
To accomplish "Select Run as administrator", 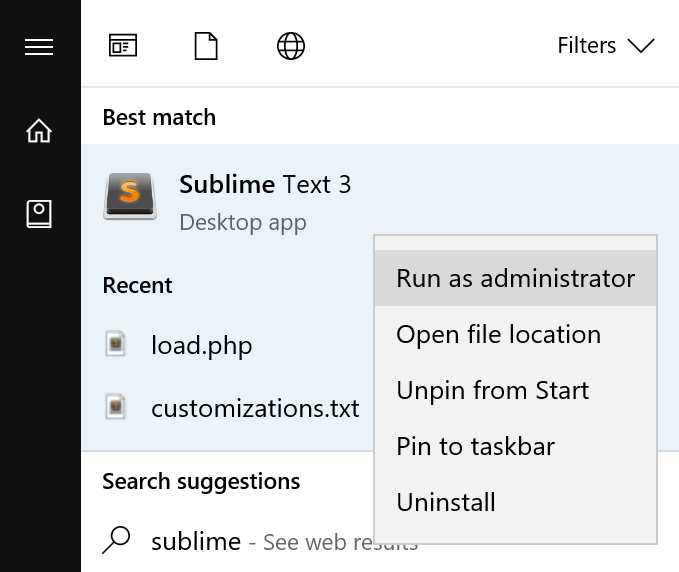I will pyautogui.click(x=516, y=278).
